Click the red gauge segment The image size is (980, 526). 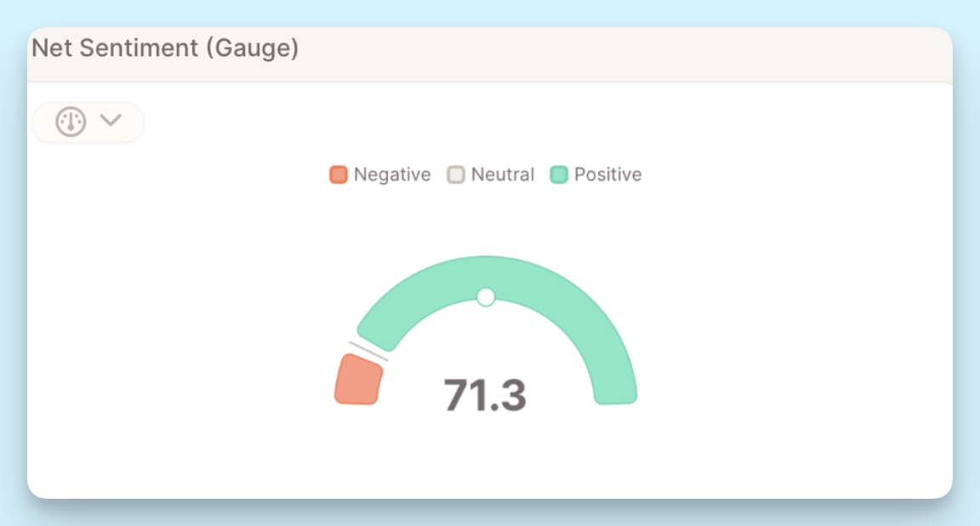pos(358,377)
